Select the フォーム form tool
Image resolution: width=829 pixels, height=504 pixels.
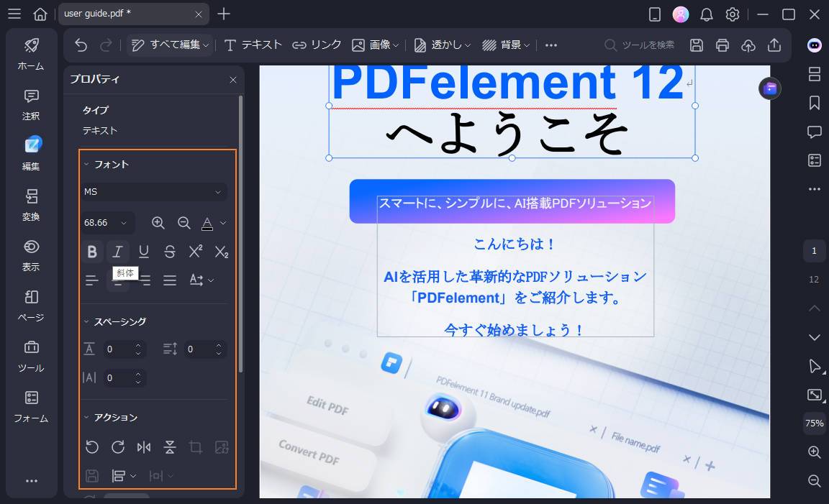coord(30,406)
